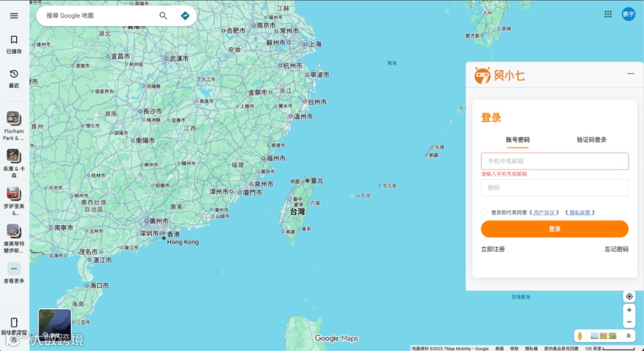Tick the 登录即代表同意 agreement checkbox
The width and height of the screenshot is (644, 351).
484,212
